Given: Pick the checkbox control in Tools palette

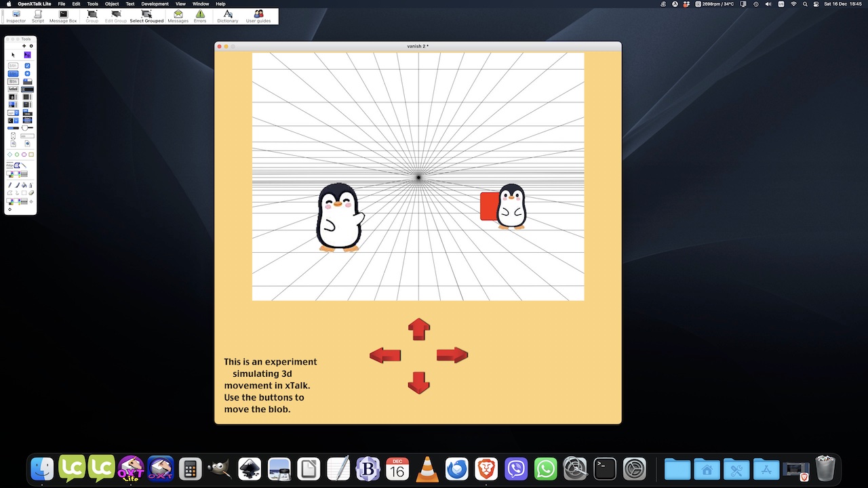Looking at the screenshot, I should click(x=27, y=66).
